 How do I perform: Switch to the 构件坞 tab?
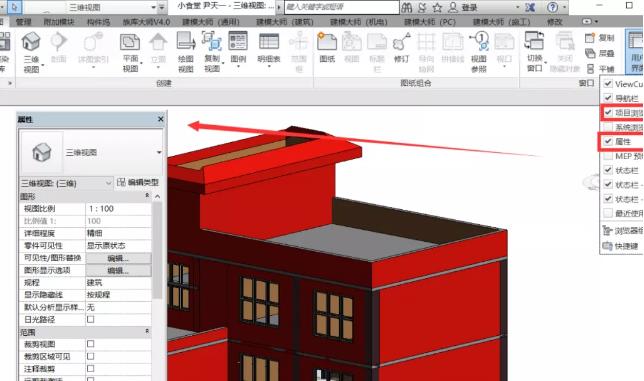pyautogui.click(x=98, y=21)
